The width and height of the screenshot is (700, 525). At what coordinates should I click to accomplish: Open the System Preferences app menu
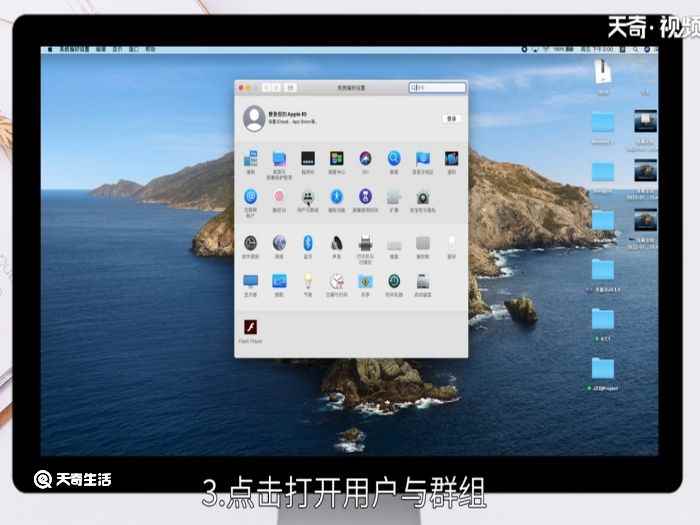tap(75, 50)
